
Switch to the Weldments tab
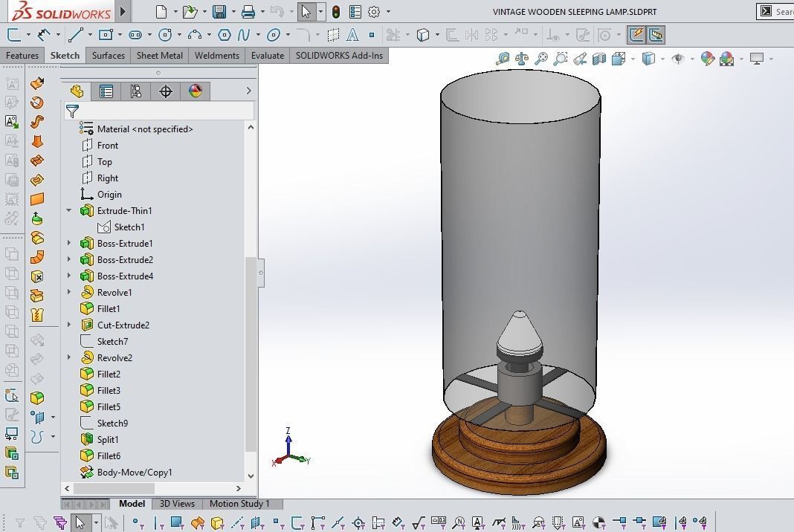click(217, 56)
